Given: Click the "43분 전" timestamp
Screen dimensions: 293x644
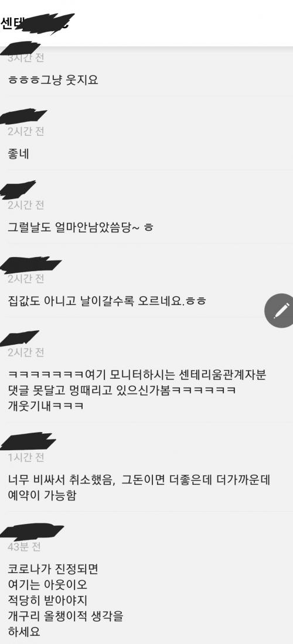Looking at the screenshot, I should [24, 547].
